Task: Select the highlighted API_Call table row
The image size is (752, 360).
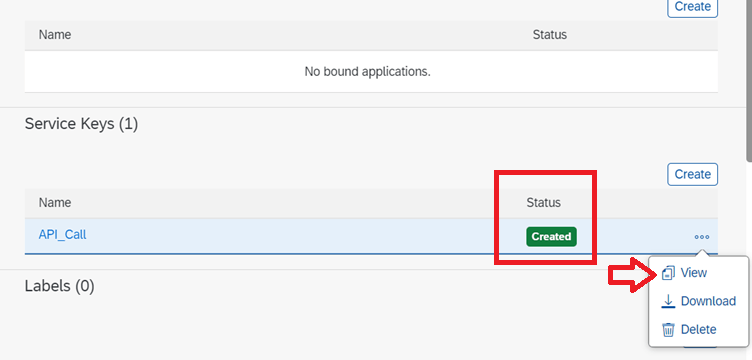Action: click(x=371, y=236)
